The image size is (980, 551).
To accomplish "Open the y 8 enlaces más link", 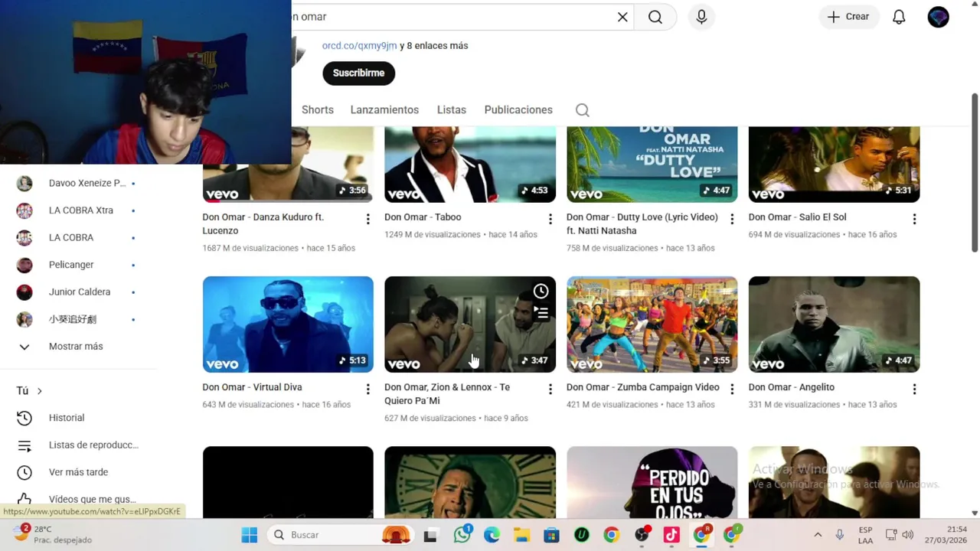I will tap(434, 46).
